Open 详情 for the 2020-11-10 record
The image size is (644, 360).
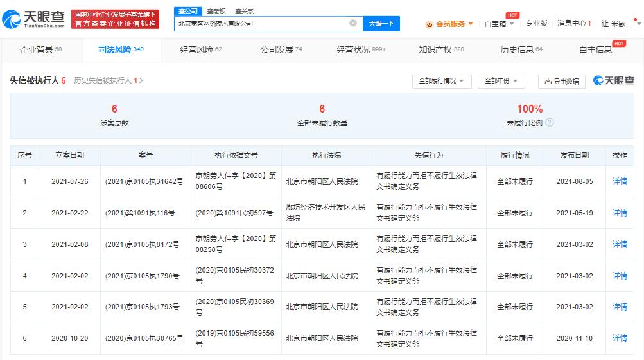click(x=620, y=338)
